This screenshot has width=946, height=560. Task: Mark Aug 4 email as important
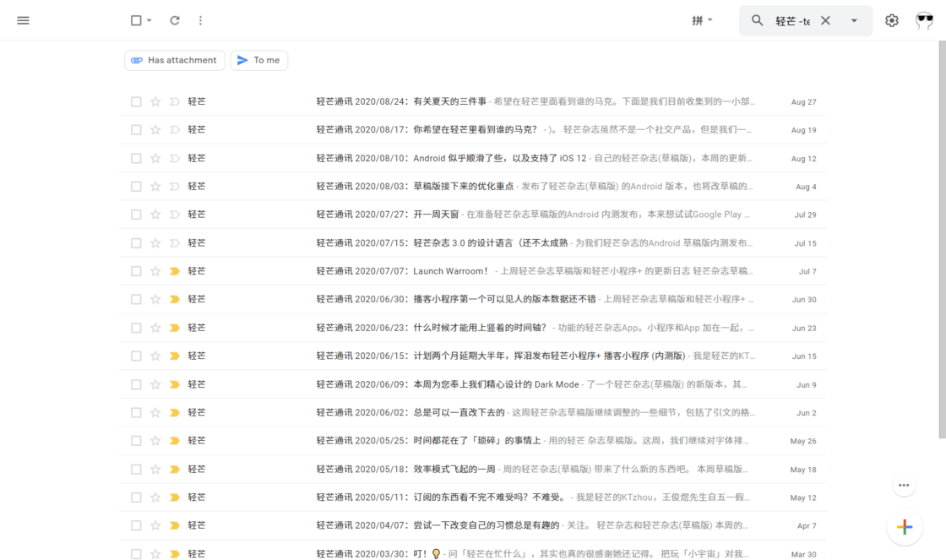[175, 187]
